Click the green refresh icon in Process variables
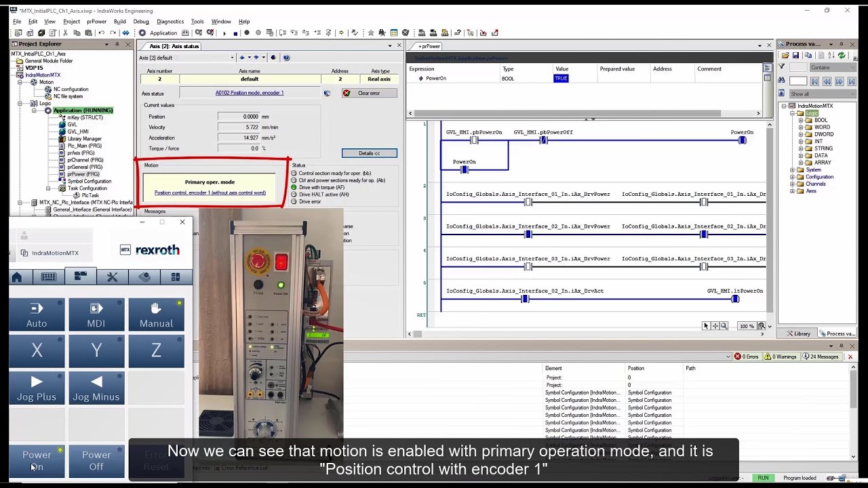 pos(842,56)
